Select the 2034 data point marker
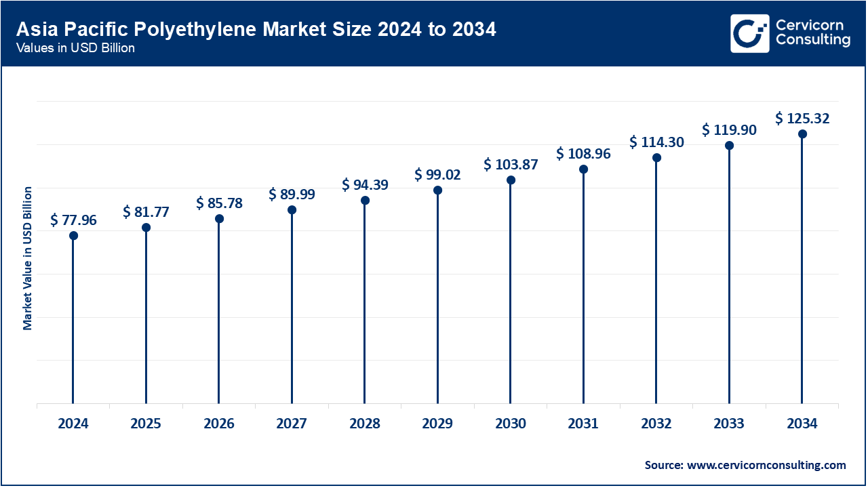Screen dimensions: 868x488 click(802, 134)
